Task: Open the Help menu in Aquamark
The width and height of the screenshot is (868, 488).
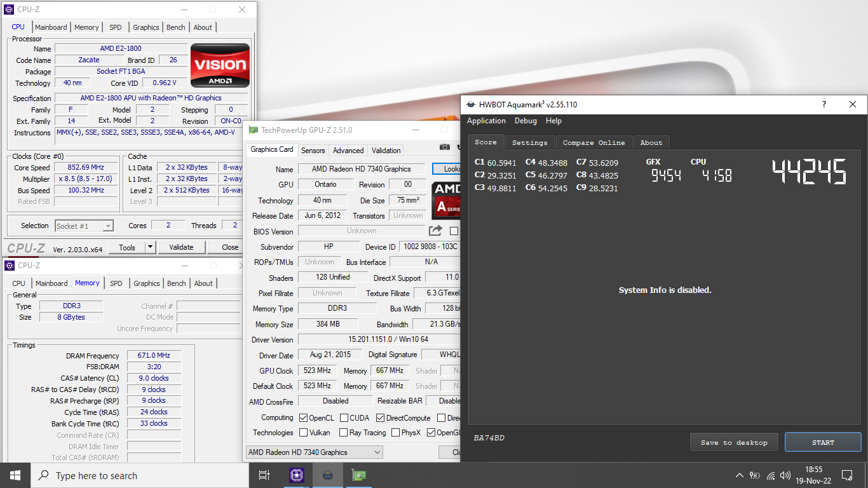Action: tap(553, 121)
